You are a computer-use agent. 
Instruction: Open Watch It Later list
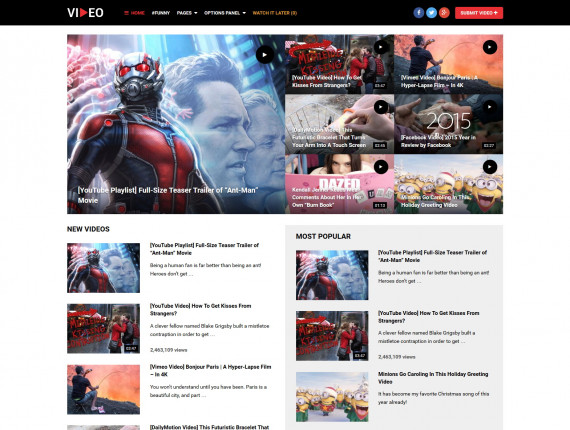[274, 13]
